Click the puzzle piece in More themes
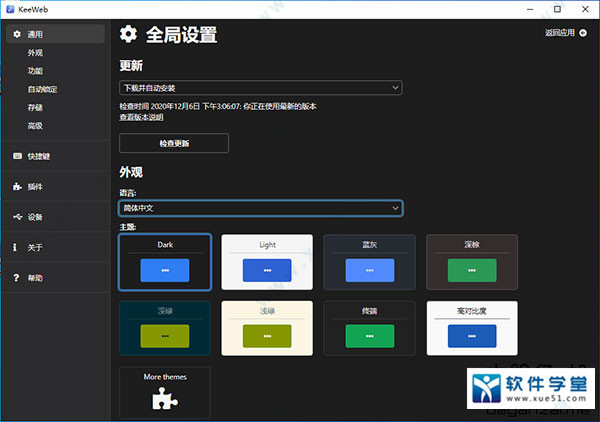 (165, 398)
